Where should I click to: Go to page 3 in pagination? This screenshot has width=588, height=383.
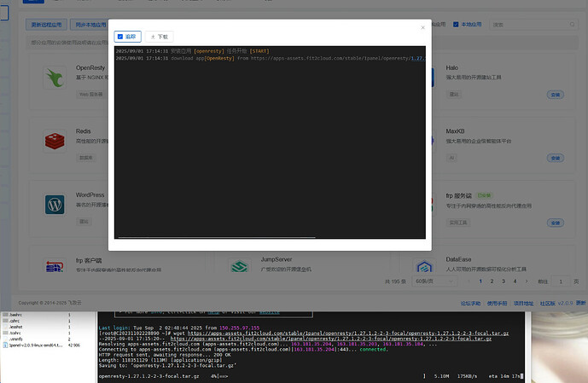click(504, 281)
